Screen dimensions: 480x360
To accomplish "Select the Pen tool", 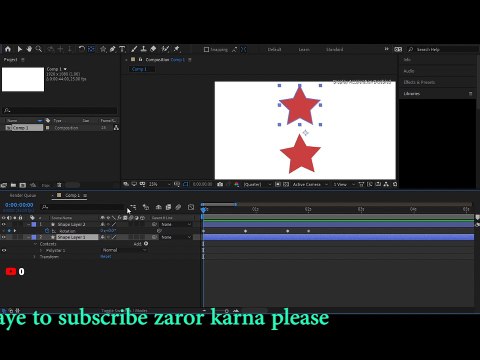I will pyautogui.click(x=113, y=49).
